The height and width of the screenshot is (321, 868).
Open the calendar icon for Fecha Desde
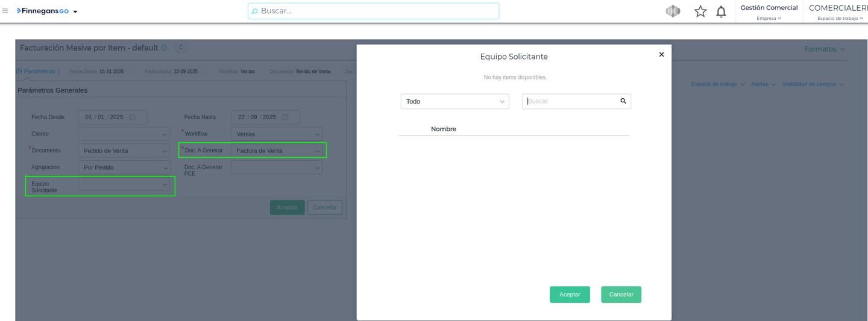coord(132,117)
